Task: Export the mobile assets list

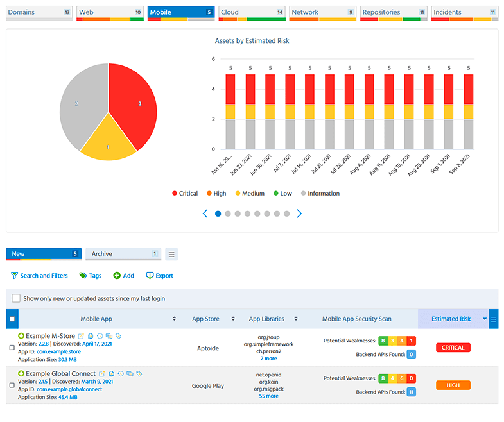Action: point(160,276)
